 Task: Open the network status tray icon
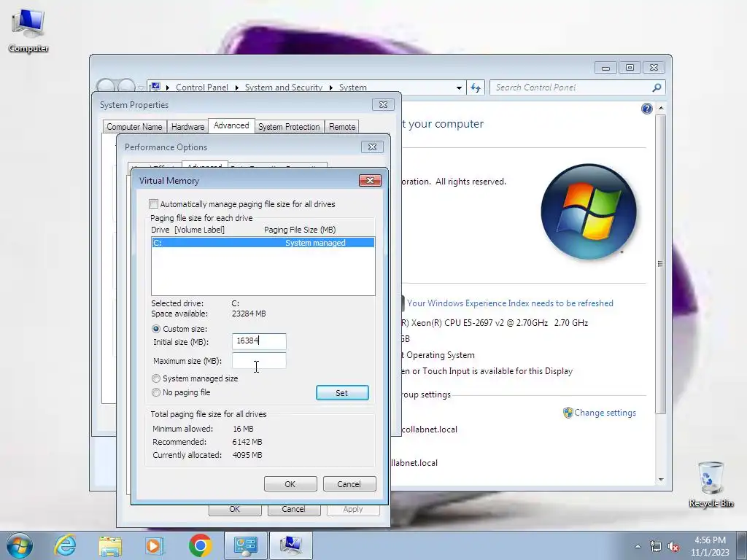[x=656, y=546]
